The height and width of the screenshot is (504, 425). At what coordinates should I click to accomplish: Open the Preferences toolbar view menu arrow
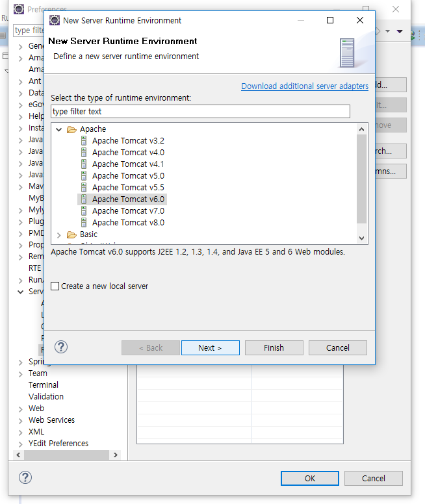pos(400,31)
